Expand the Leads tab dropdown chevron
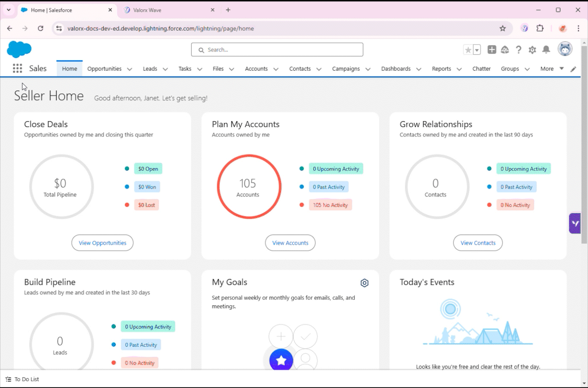The image size is (588, 388). coord(165,69)
